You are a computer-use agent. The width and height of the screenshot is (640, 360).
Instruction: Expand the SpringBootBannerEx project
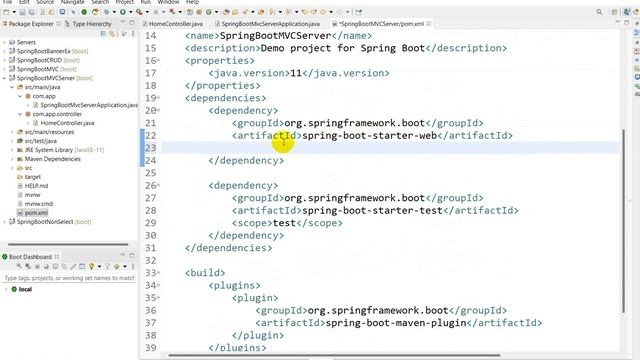pos(4,51)
